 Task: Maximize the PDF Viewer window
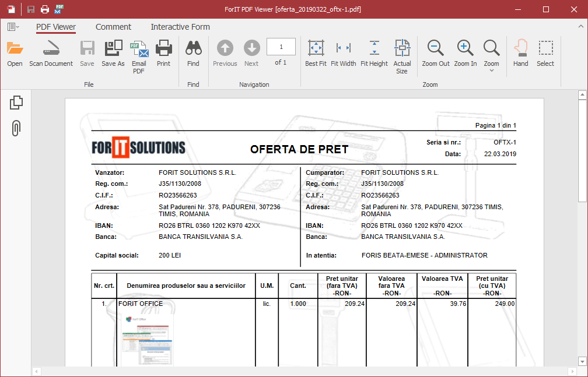[546, 9]
